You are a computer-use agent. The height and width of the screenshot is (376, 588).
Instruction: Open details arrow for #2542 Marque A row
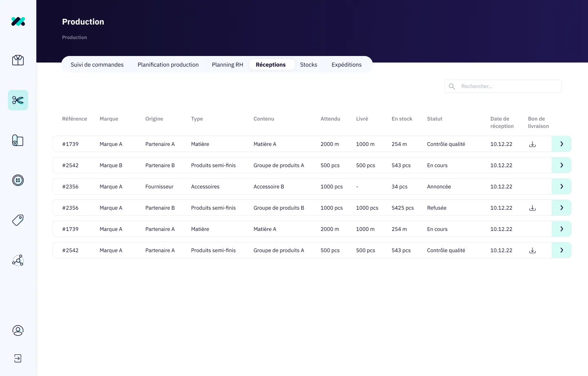click(561, 250)
